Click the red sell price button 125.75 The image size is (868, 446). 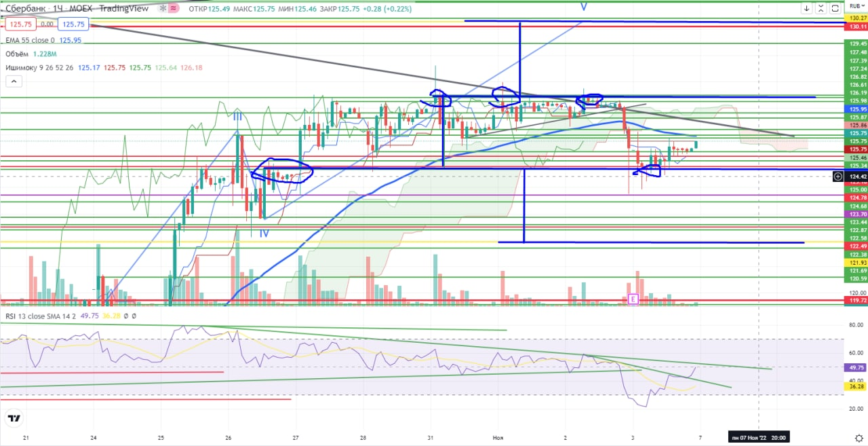tap(20, 24)
